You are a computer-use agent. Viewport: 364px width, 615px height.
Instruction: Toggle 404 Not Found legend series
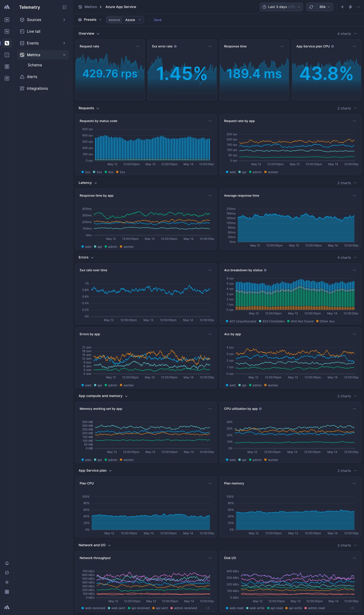coord(300,321)
